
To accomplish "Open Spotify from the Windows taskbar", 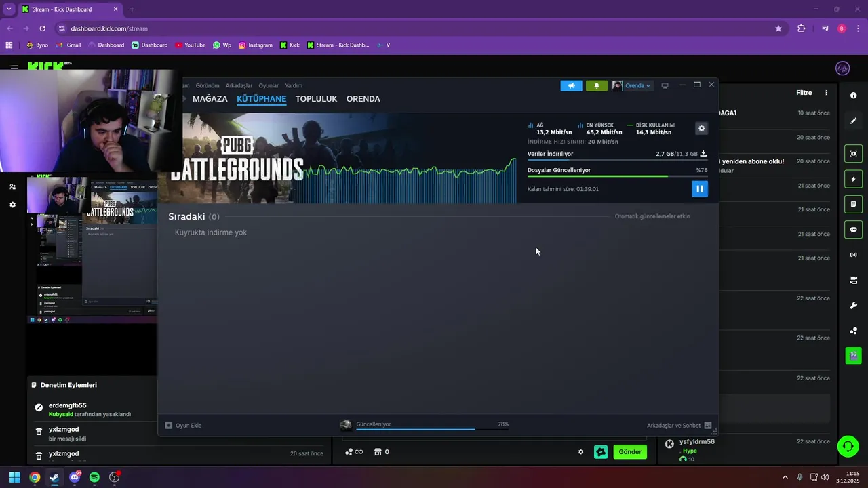I will 94,477.
